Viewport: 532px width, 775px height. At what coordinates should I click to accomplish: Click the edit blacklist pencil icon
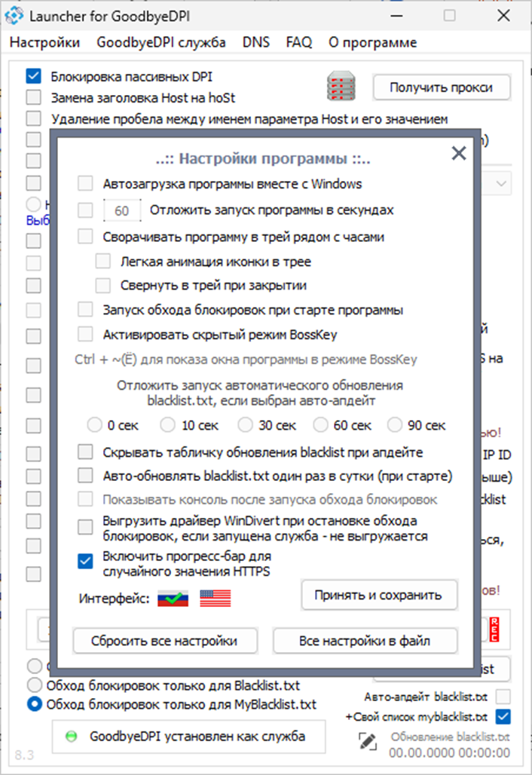[368, 741]
